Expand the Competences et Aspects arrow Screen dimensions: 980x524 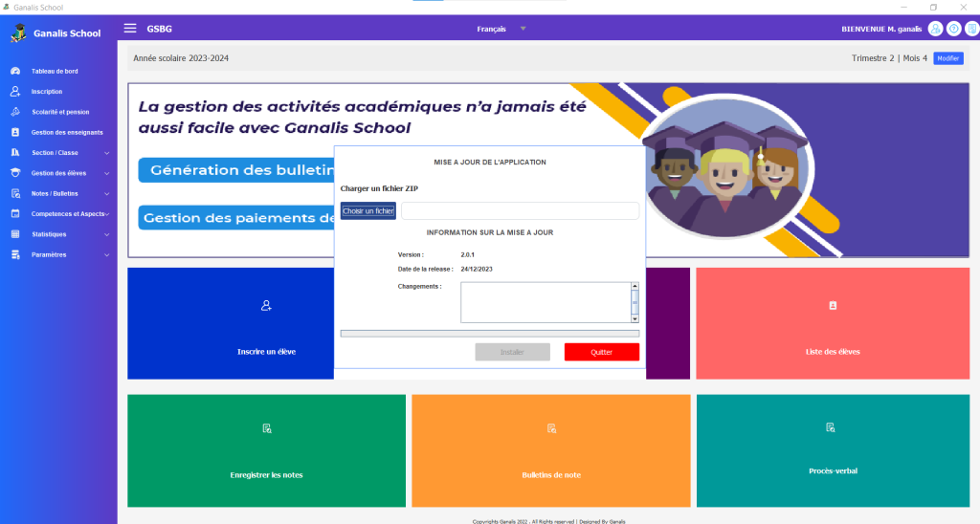(x=107, y=214)
